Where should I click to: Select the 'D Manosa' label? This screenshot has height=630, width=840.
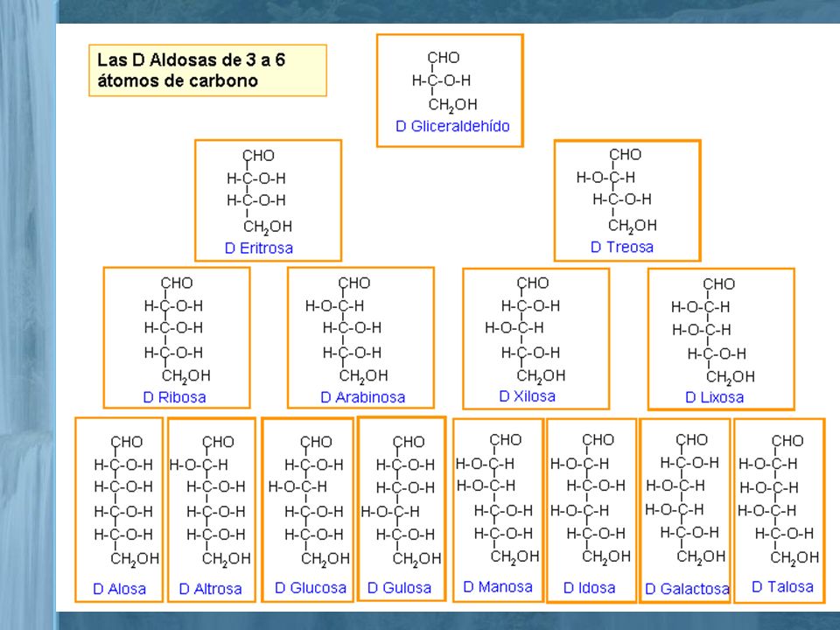pos(498,586)
